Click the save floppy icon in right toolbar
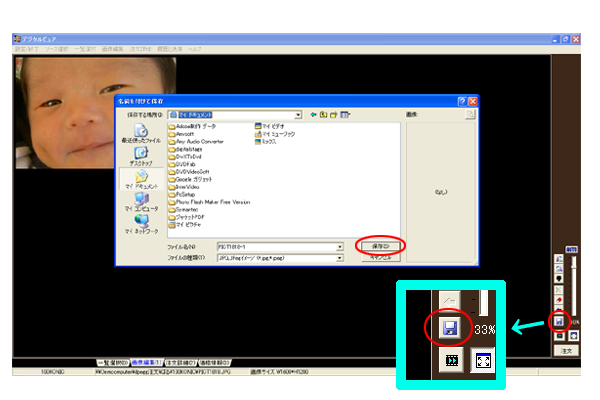This screenshot has height=400, width=600. tap(560, 321)
